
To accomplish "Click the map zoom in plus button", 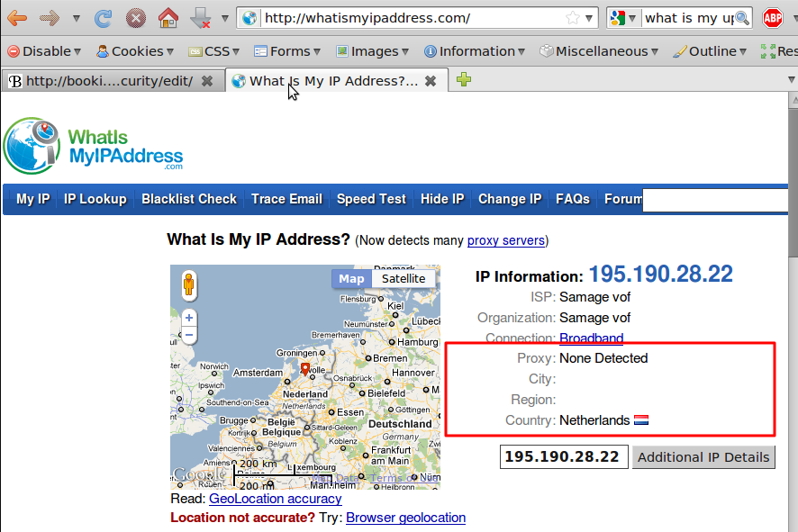I will click(189, 318).
